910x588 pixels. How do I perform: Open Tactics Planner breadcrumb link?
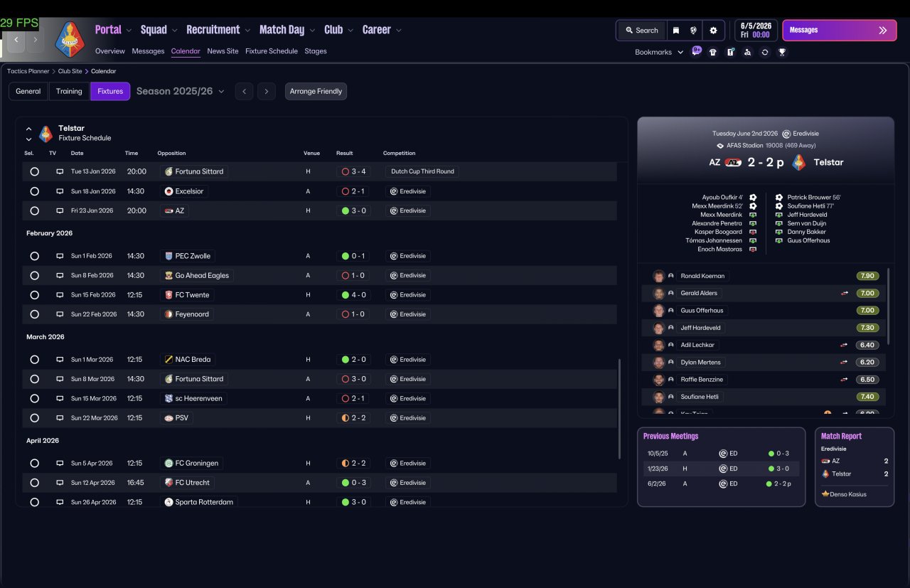click(28, 71)
